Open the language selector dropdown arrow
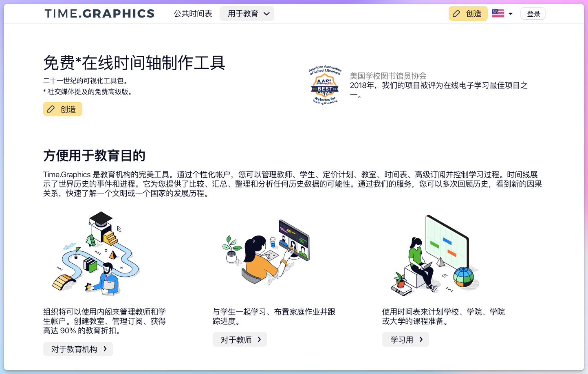Image resolution: width=588 pixels, height=374 pixels. 510,13
